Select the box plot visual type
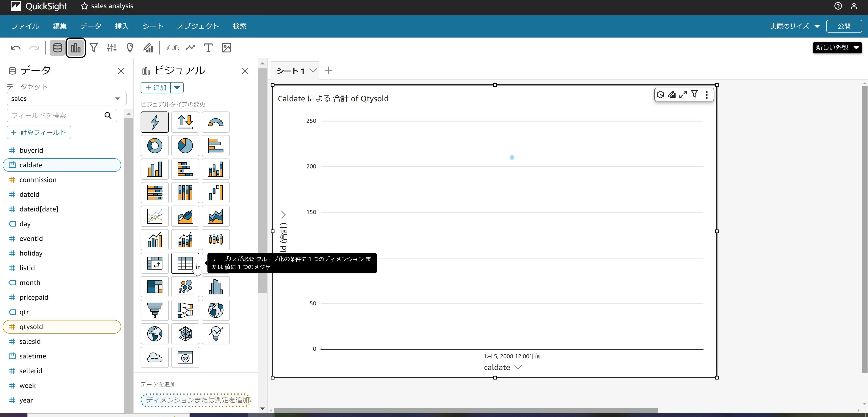The image size is (868, 417). pyautogui.click(x=216, y=240)
